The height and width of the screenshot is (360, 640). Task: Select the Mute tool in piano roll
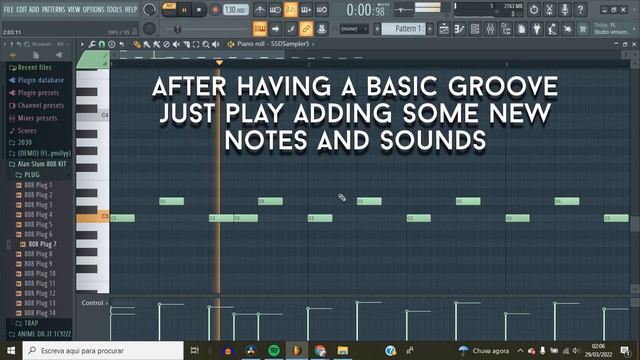coord(176,44)
